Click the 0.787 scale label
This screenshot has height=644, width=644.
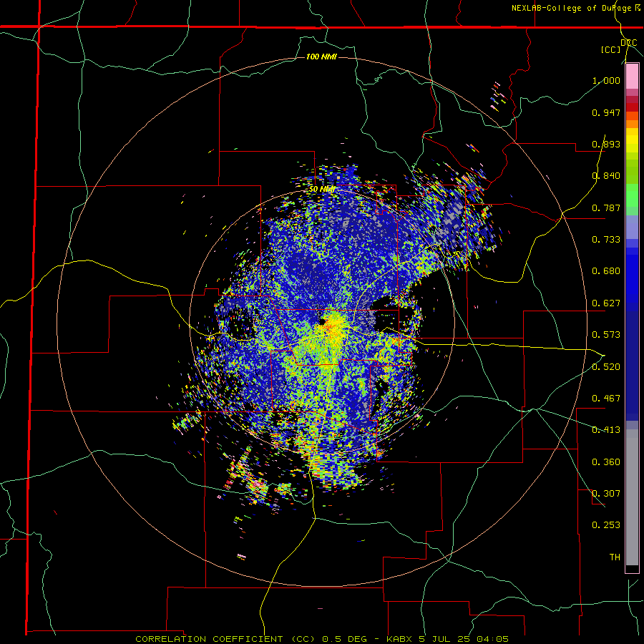[x=606, y=208]
